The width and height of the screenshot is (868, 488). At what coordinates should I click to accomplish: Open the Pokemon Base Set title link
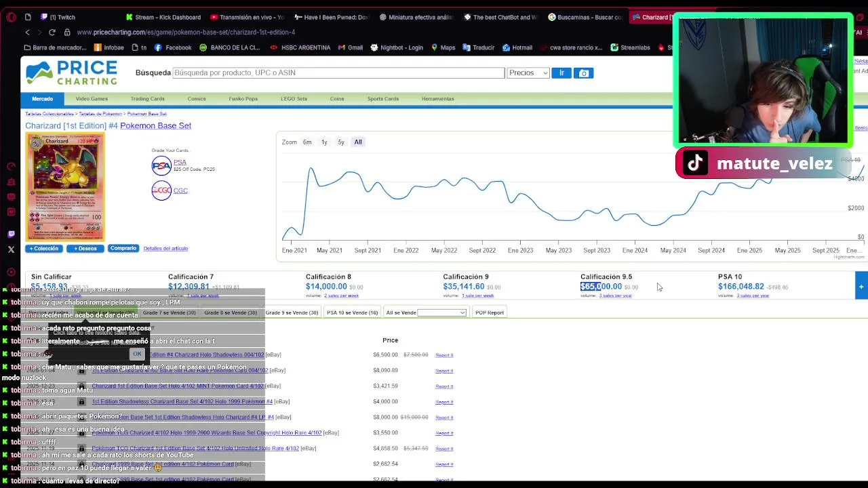[x=155, y=125]
